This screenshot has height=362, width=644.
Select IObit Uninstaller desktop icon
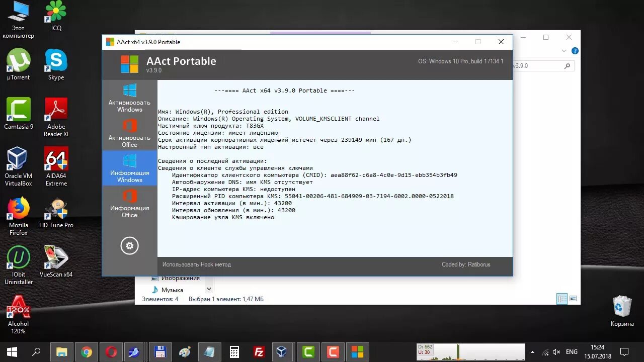(x=19, y=265)
